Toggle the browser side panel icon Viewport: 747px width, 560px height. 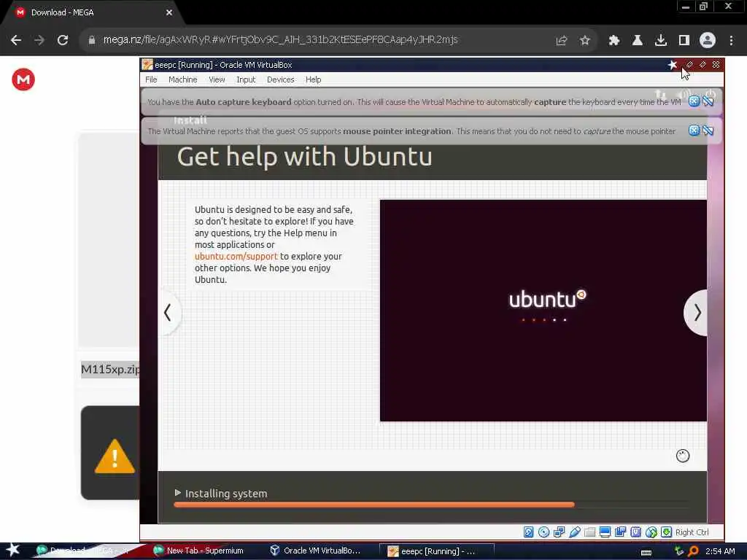(684, 41)
